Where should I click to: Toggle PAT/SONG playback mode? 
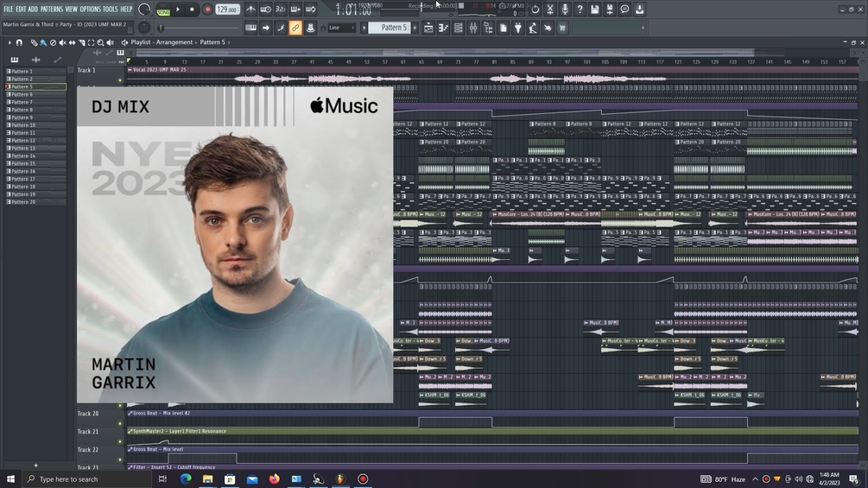163,10
